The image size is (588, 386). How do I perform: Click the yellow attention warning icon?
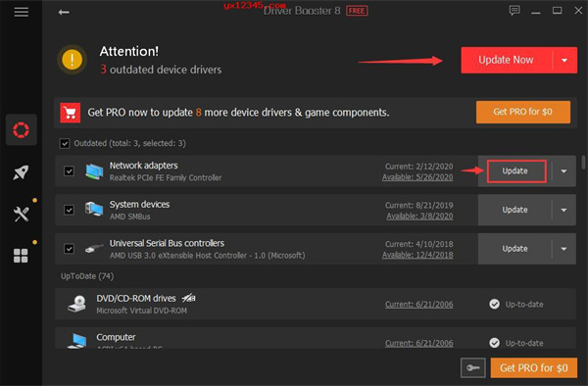[x=72, y=60]
